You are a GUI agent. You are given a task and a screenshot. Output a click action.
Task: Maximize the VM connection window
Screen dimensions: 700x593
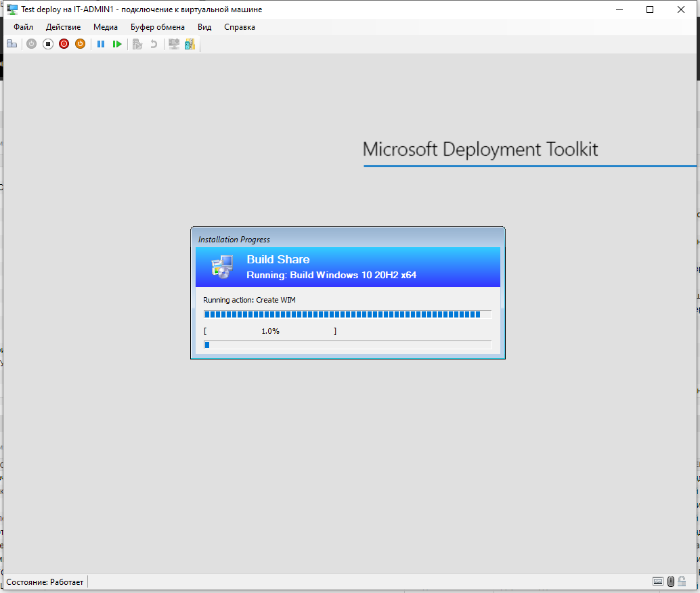pos(650,9)
